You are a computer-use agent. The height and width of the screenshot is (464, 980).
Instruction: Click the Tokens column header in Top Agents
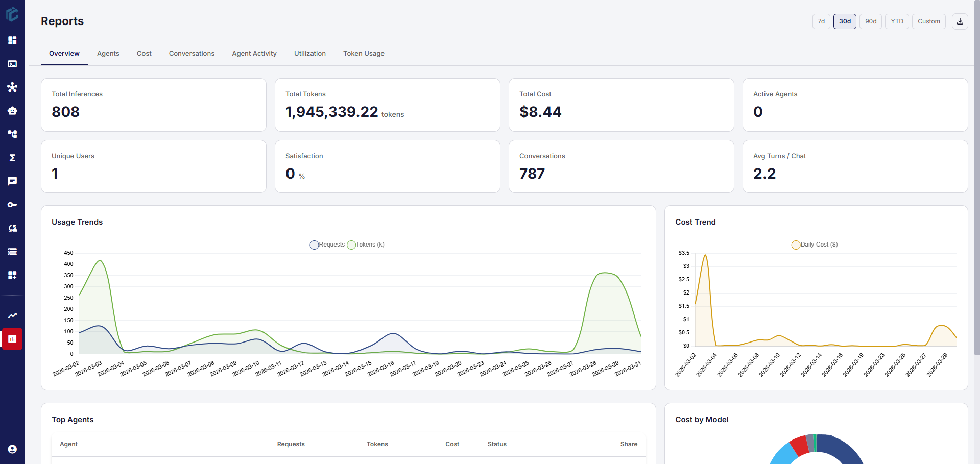(x=377, y=444)
